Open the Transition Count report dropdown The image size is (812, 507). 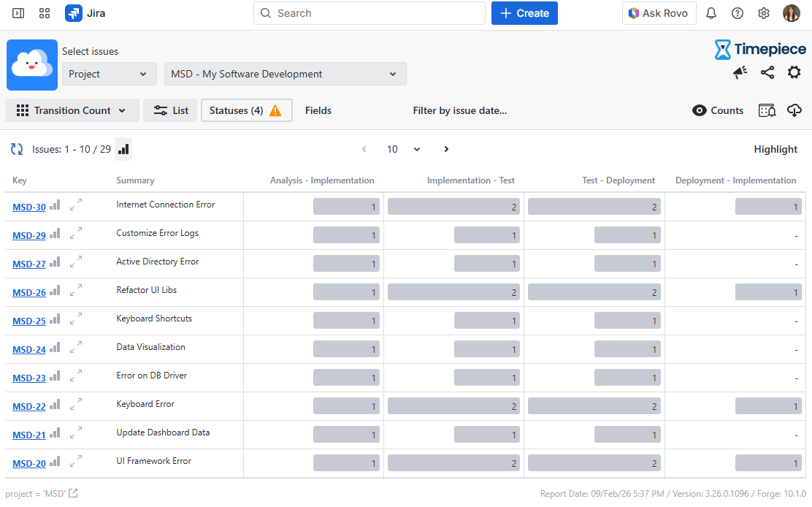pos(72,110)
